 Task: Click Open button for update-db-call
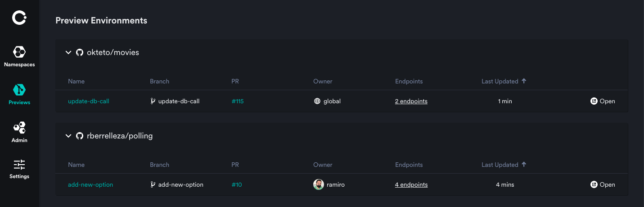tap(603, 101)
